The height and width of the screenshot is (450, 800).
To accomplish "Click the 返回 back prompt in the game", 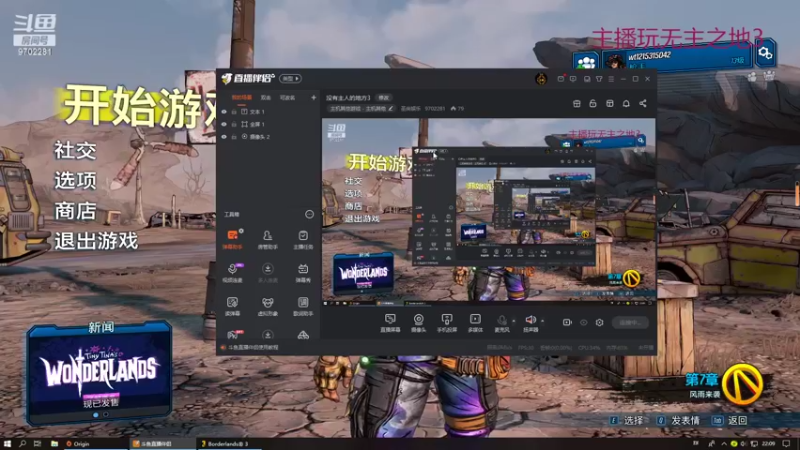I will (x=730, y=420).
